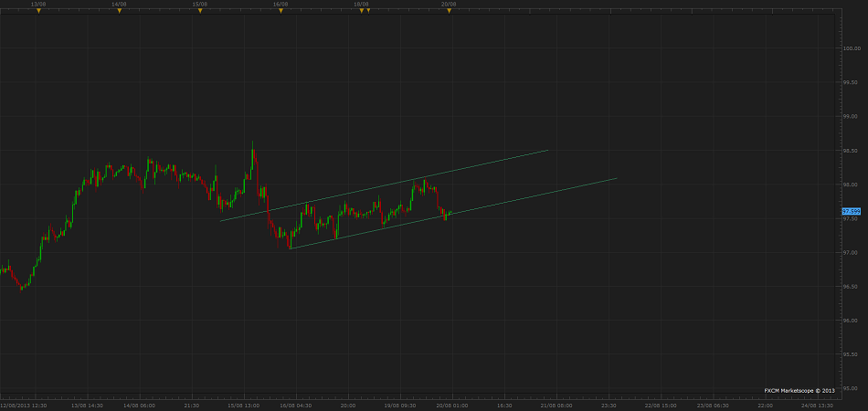The image size is (868, 411).
Task: Click the 96.00 price axis label
Action: pyautogui.click(x=851, y=321)
